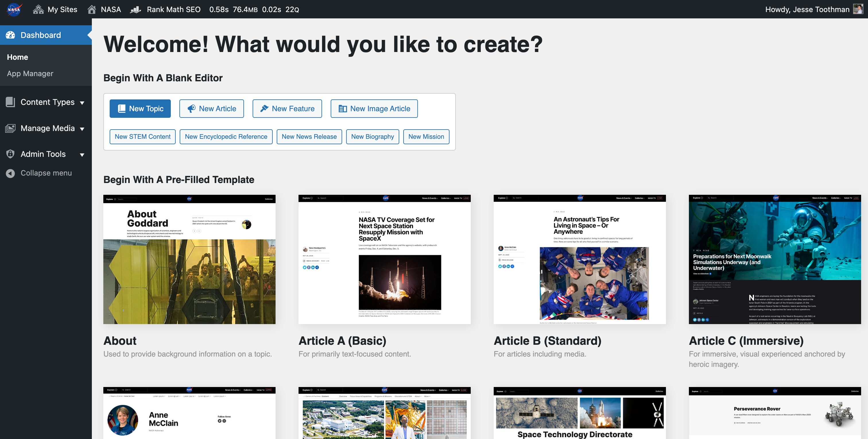The height and width of the screenshot is (439, 868).
Task: Click the New Topic button
Action: pos(140,109)
